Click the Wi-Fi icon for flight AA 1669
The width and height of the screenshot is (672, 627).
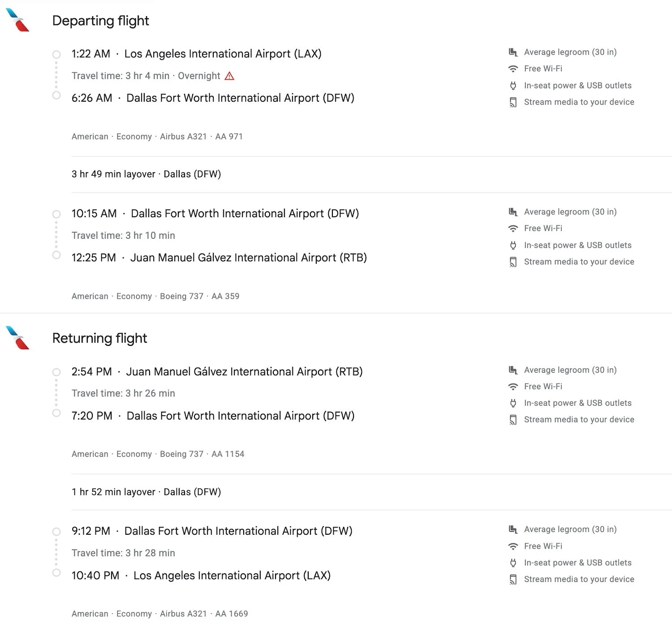513,546
